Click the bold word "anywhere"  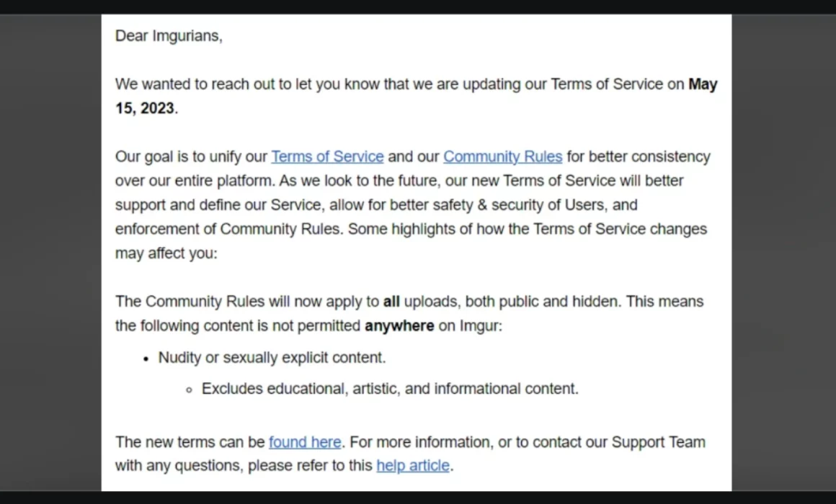click(x=399, y=326)
